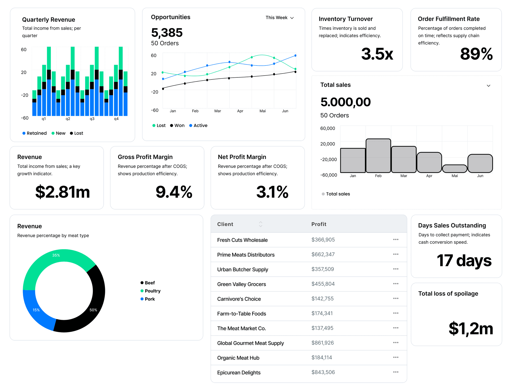532x392 pixels.
Task: Open more options for Epicurean Delights
Action: click(x=396, y=372)
